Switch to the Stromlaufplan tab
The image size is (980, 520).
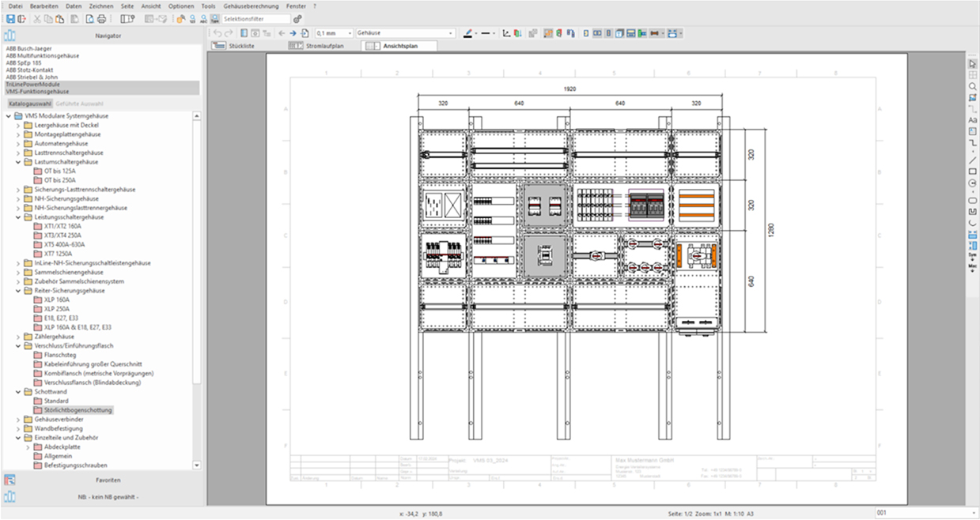click(x=324, y=45)
